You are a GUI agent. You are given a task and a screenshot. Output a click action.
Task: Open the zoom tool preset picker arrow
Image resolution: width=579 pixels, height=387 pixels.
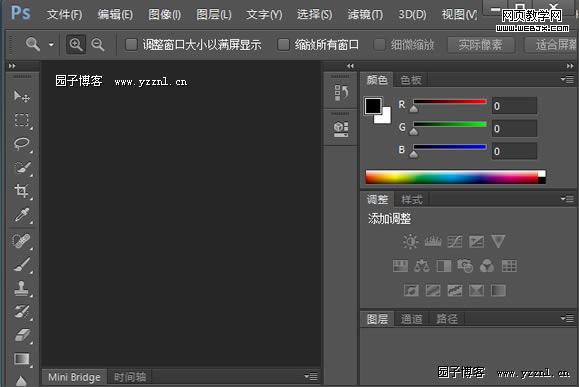51,45
